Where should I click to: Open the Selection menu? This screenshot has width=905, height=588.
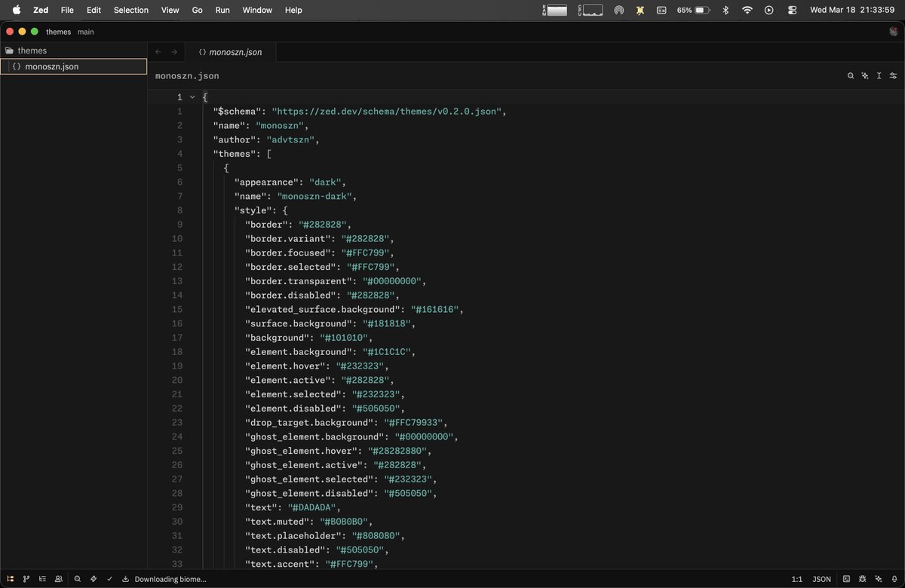pos(131,10)
